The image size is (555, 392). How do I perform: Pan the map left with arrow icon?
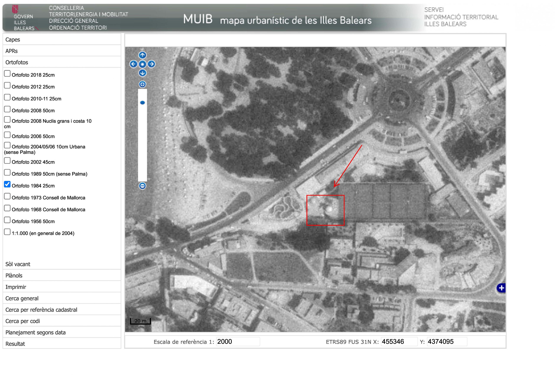tap(133, 64)
